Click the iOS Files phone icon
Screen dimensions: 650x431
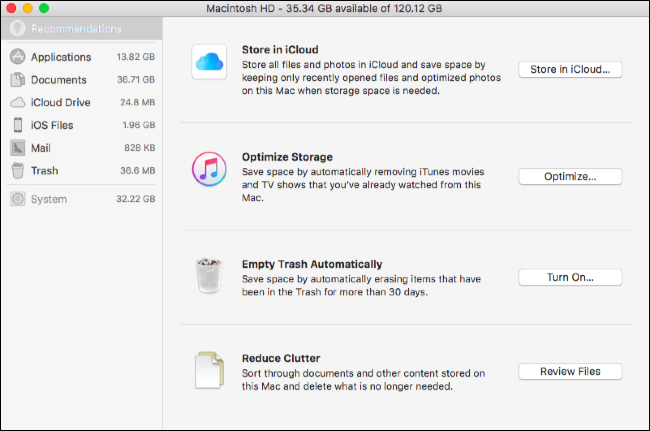(18, 125)
